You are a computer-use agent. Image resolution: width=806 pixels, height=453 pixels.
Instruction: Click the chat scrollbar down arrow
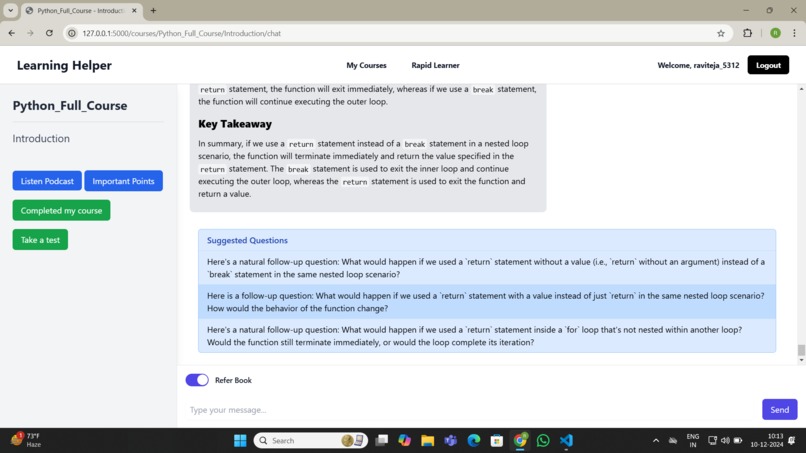pos(801,360)
